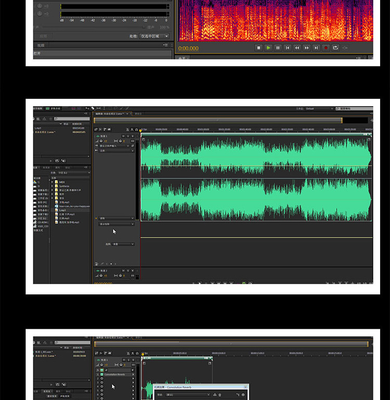390x400 pixels.
Task: Expand the topmost folder in the Media Browser
Action: click(x=52, y=182)
